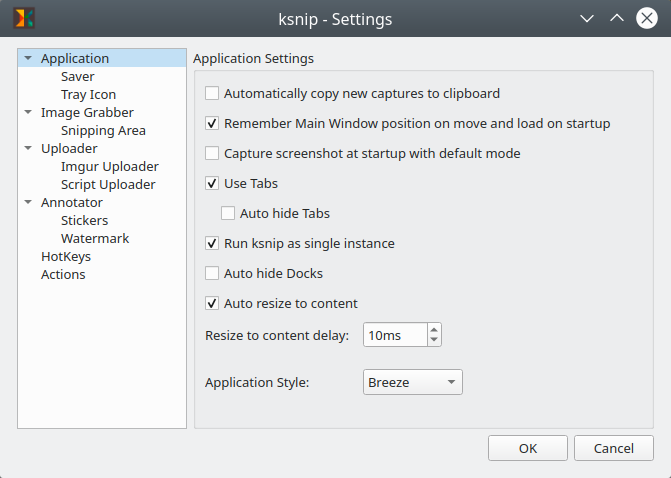671x478 pixels.
Task: Go to HotKeys settings
Action: [x=66, y=257]
